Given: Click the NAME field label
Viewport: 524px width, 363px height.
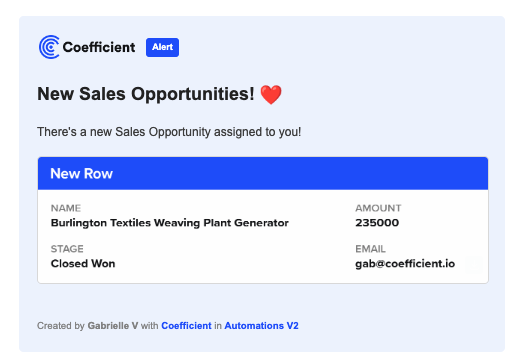Looking at the screenshot, I should tap(66, 208).
